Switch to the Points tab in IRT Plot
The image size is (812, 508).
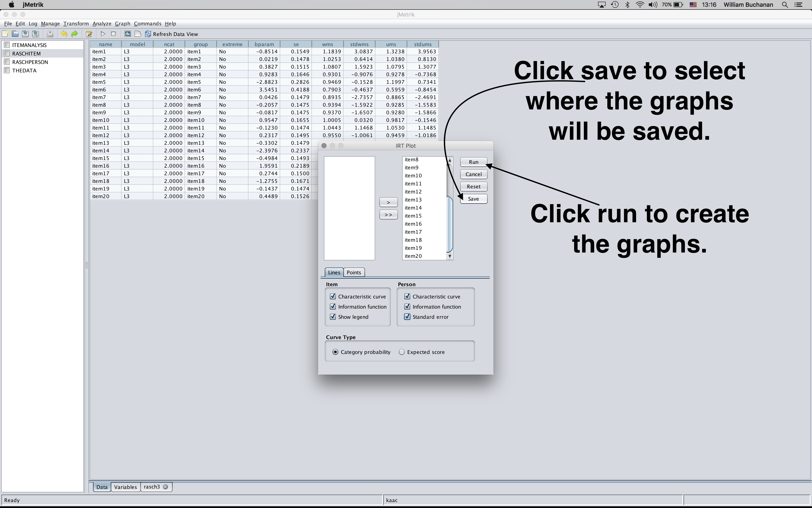354,272
